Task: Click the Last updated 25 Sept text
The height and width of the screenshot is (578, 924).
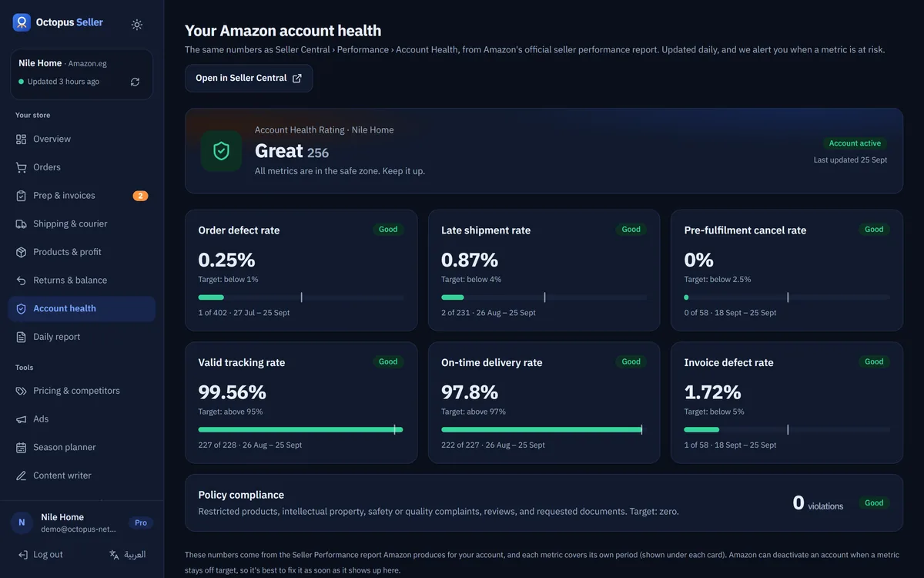Action: tap(850, 160)
